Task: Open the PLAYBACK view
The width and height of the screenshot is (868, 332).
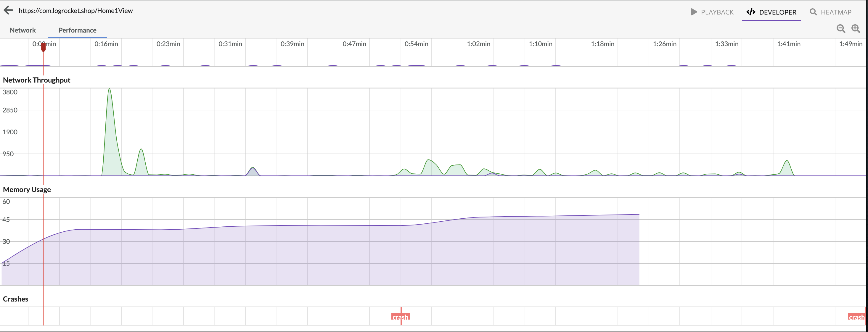Action: [x=717, y=12]
